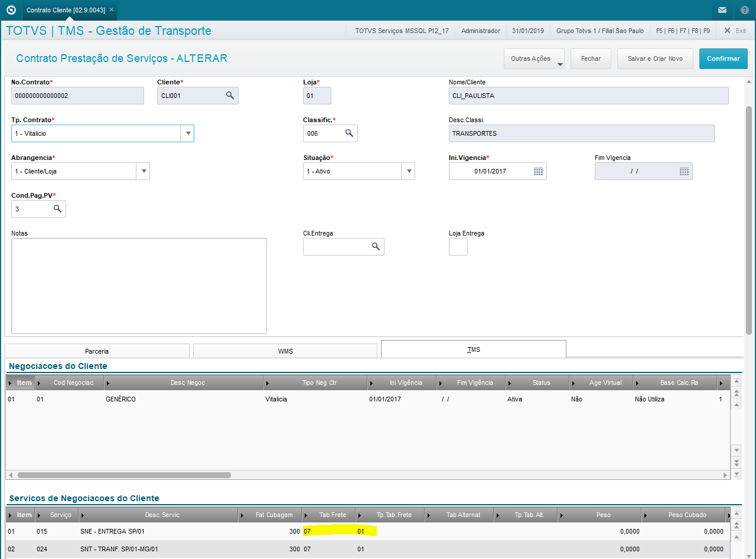
Task: Open Cli.Entrega lookup magnifier icon
Action: (376, 247)
